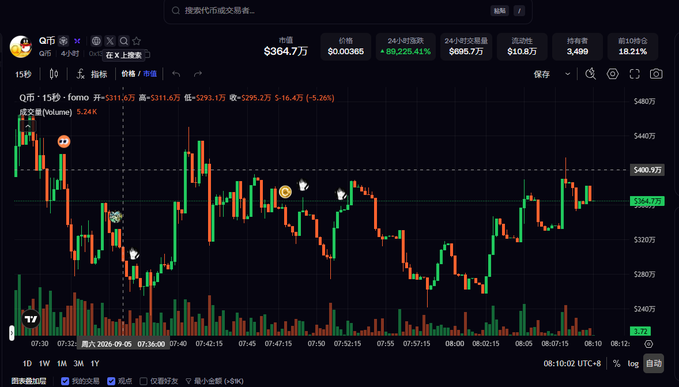Click the magnifier search icon beside Q币
The height and width of the screenshot is (387, 679).
(124, 41)
